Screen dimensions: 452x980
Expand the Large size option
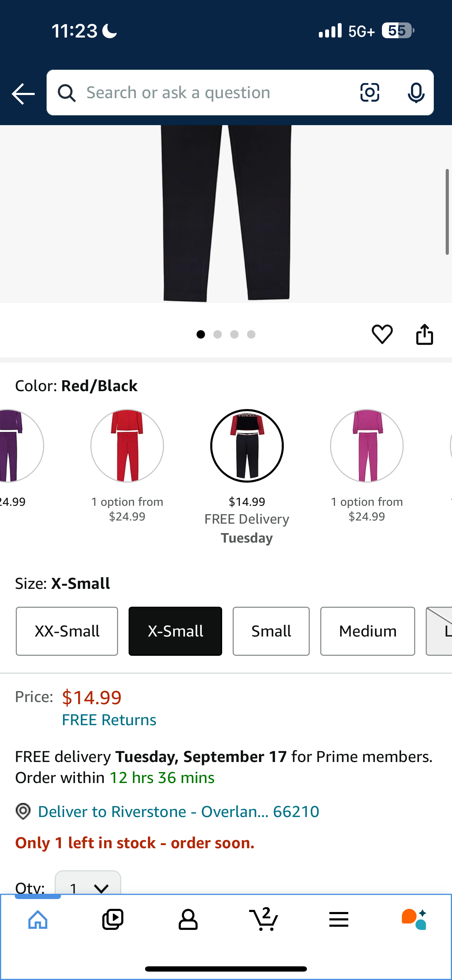click(x=443, y=631)
